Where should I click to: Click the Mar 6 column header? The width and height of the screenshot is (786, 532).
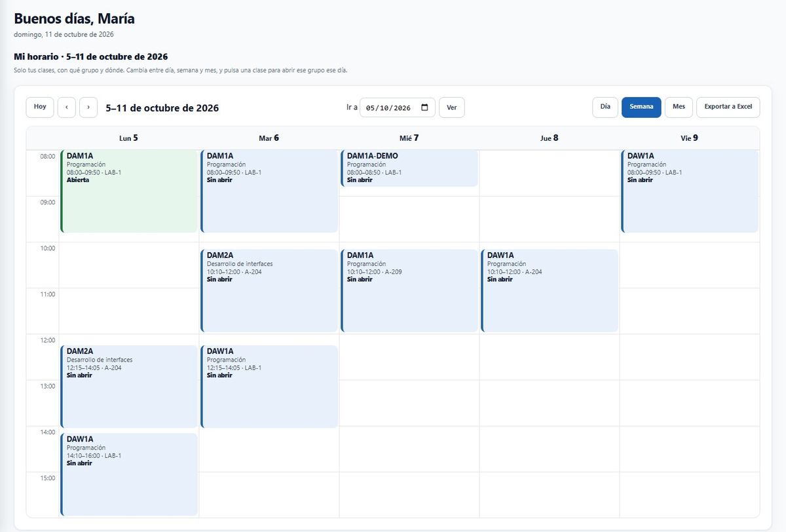269,138
